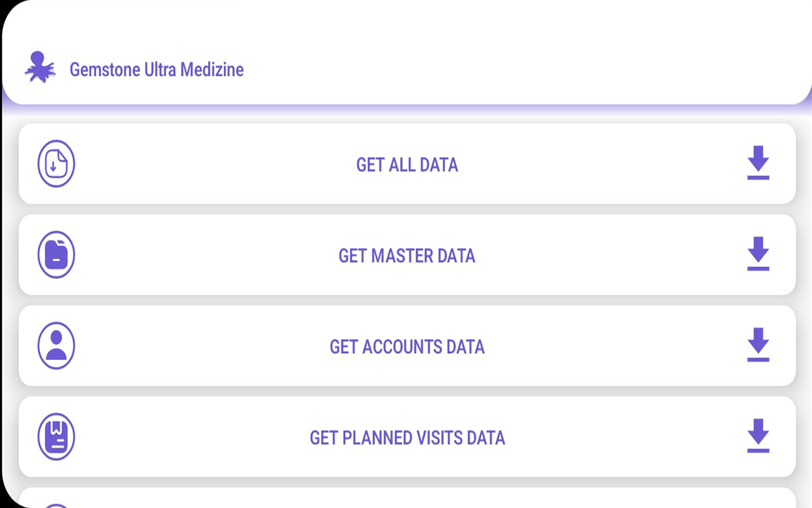Click the file download icon beside Get All Data
Screen dimensions: 812x508
(56, 164)
